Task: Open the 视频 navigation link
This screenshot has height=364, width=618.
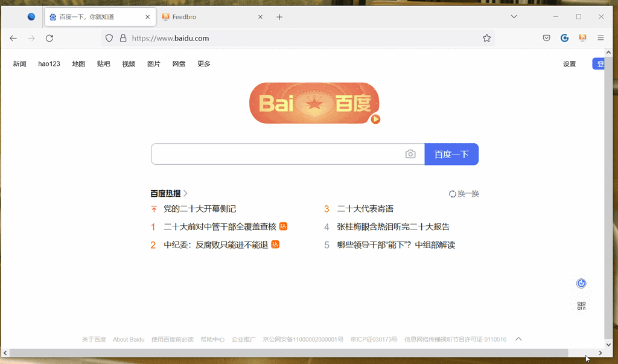Action: click(x=129, y=64)
